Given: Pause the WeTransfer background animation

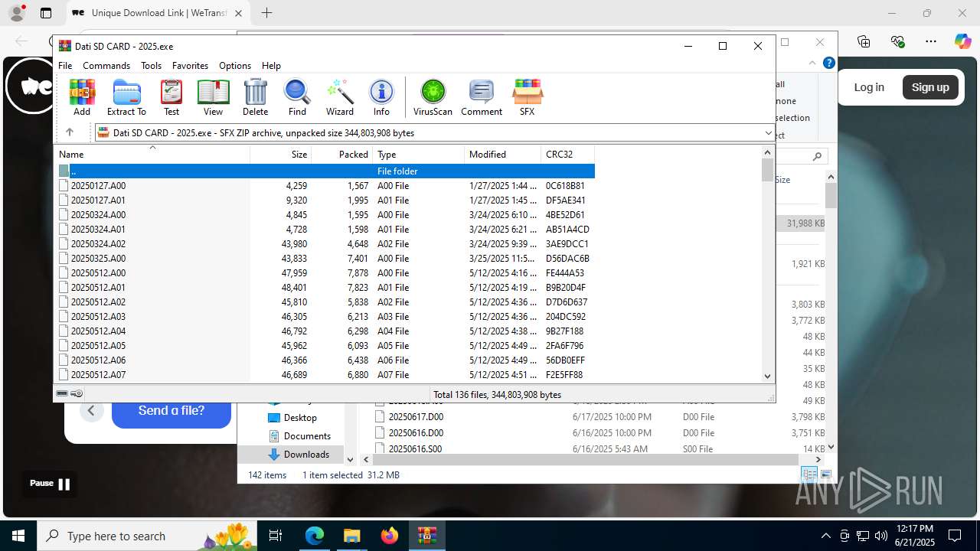Looking at the screenshot, I should tap(51, 484).
